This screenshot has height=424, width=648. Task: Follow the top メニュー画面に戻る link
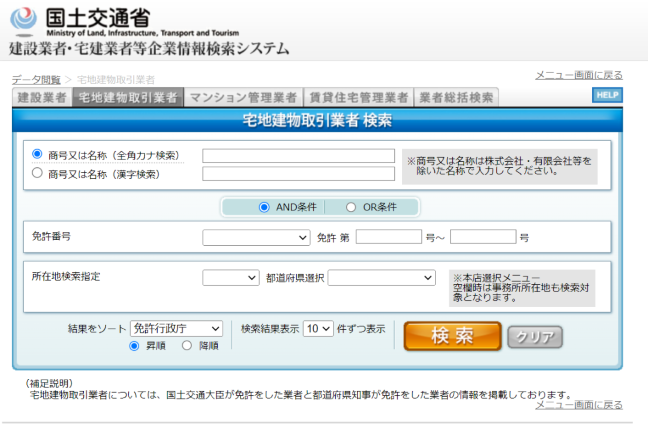[578, 75]
